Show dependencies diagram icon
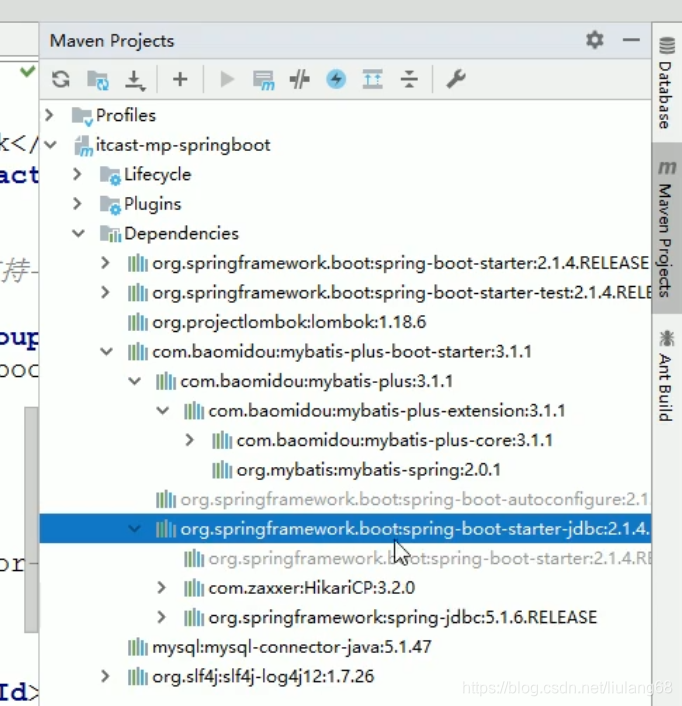The height and width of the screenshot is (706, 682). point(373,80)
